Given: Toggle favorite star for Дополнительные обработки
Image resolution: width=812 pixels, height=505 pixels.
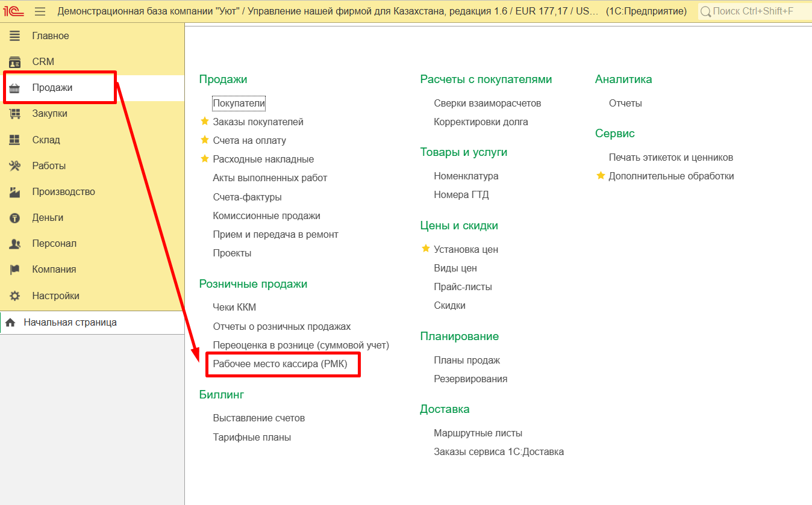Looking at the screenshot, I should point(600,176).
